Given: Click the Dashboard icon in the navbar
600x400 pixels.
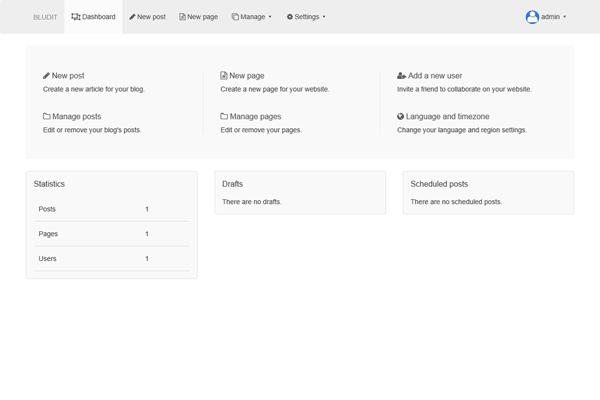Looking at the screenshot, I should pyautogui.click(x=76, y=17).
